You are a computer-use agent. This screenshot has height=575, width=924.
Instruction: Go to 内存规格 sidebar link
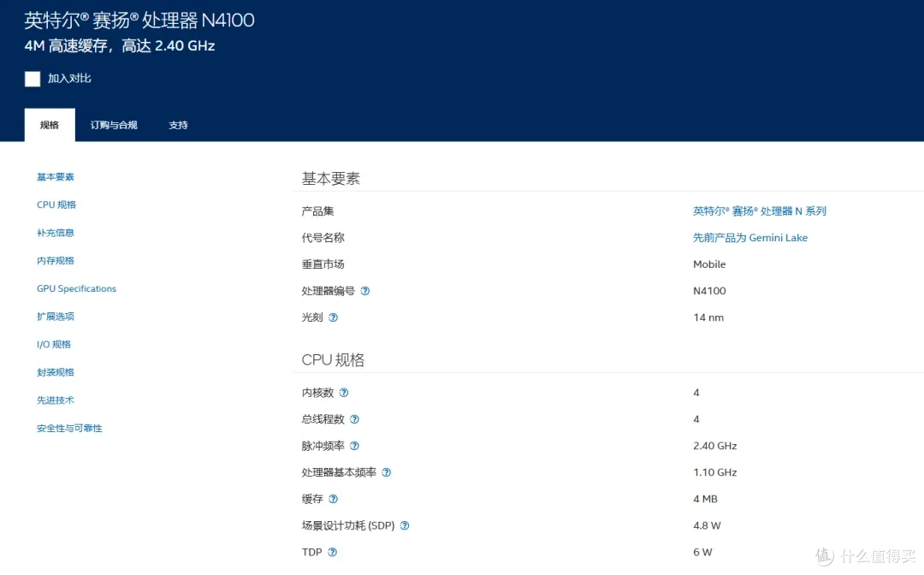point(56,260)
